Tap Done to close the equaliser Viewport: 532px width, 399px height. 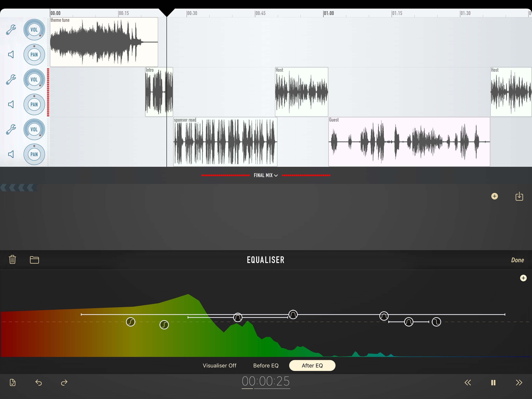tap(517, 260)
